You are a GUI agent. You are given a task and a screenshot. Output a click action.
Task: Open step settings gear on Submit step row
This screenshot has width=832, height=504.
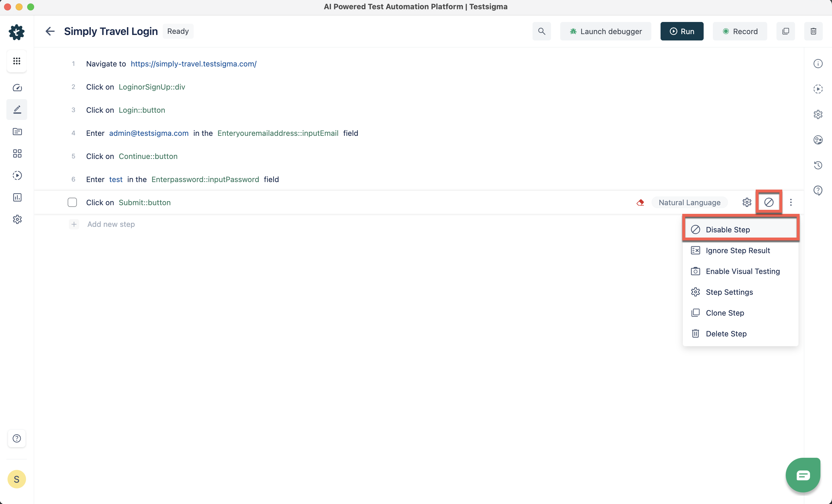point(746,202)
